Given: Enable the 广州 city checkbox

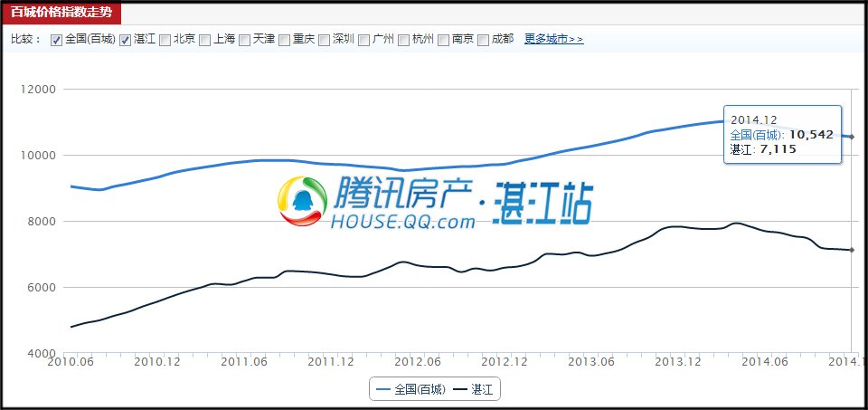Looking at the screenshot, I should tap(364, 40).
